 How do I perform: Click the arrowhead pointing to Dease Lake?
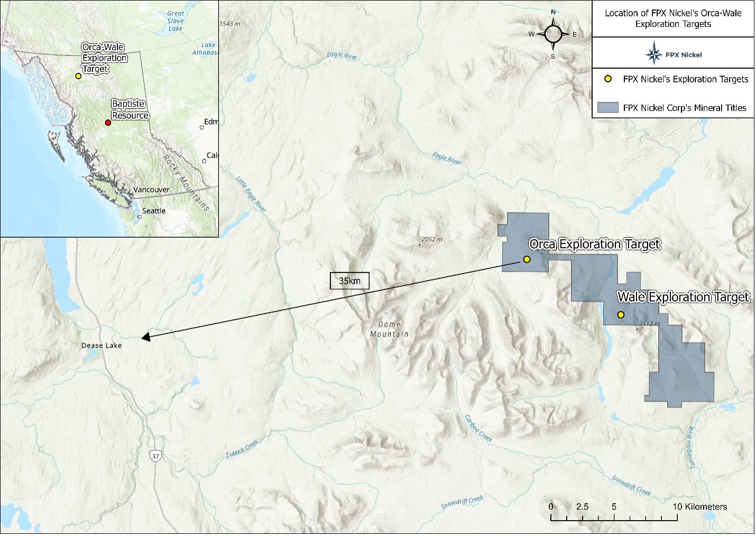(146, 336)
